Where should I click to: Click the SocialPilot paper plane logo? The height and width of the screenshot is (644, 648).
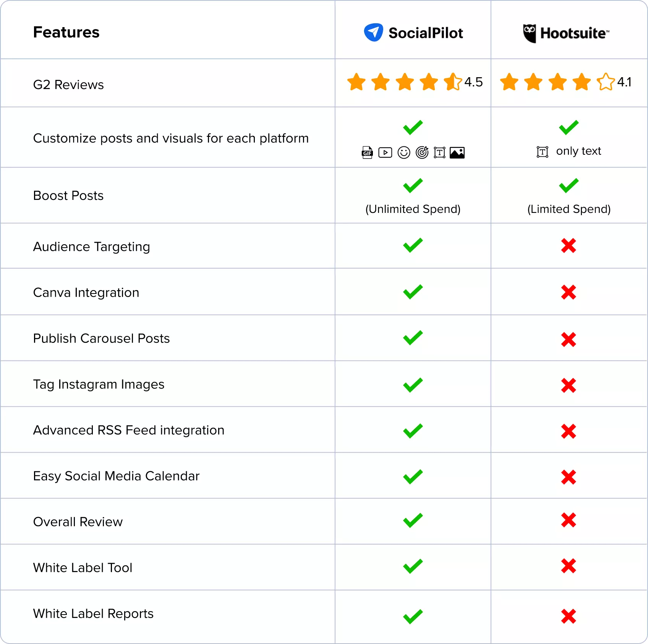click(x=373, y=32)
